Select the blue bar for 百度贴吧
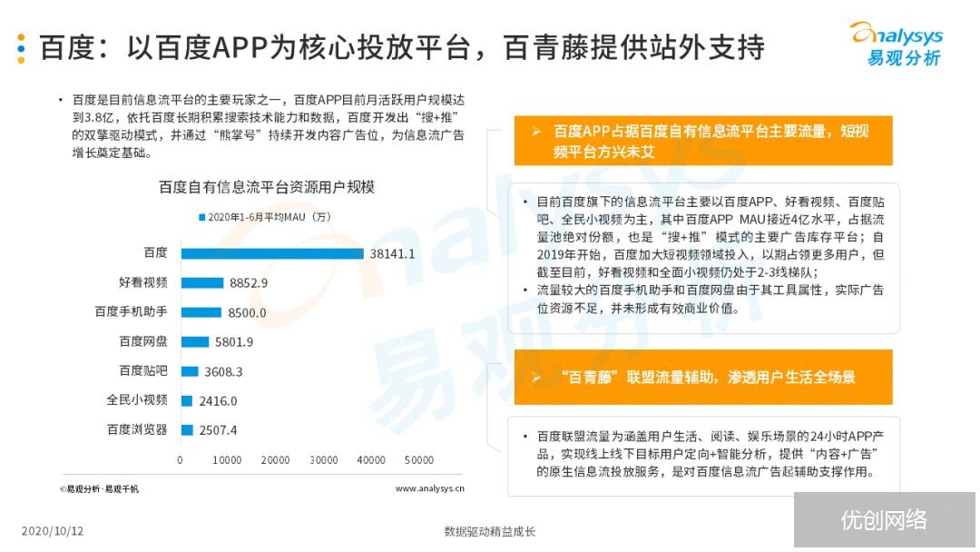This screenshot has width=980, height=552. pos(190,371)
